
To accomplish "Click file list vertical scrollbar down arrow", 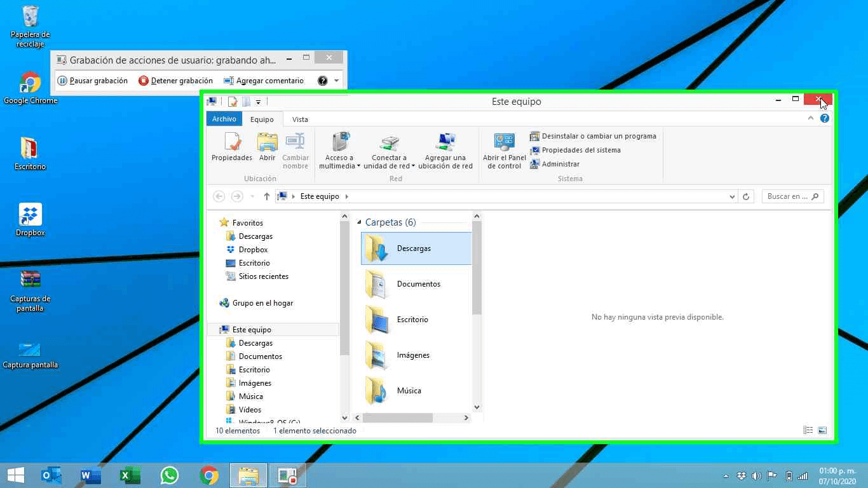I will [477, 407].
